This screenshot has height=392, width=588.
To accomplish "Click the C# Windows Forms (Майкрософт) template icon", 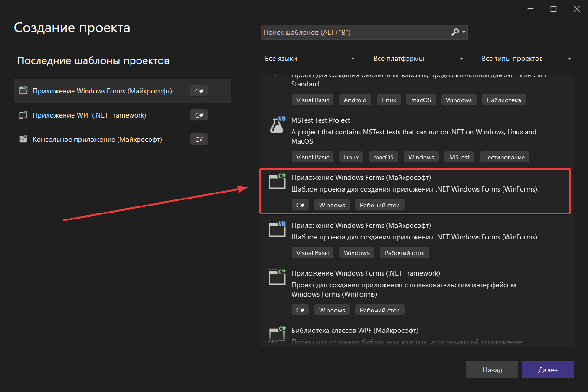I will click(277, 181).
